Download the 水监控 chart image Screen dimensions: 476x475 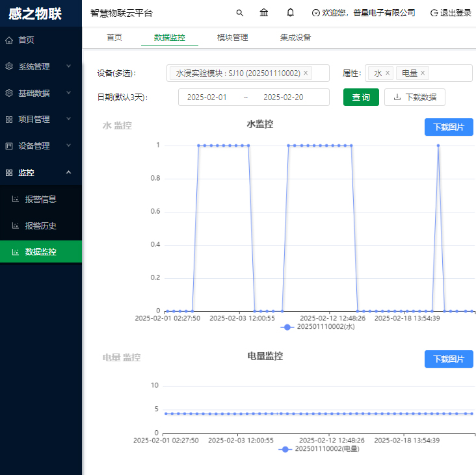pos(448,127)
